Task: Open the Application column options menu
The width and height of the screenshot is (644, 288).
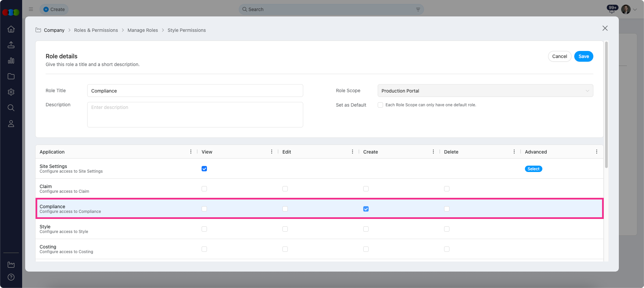Action: point(191,152)
